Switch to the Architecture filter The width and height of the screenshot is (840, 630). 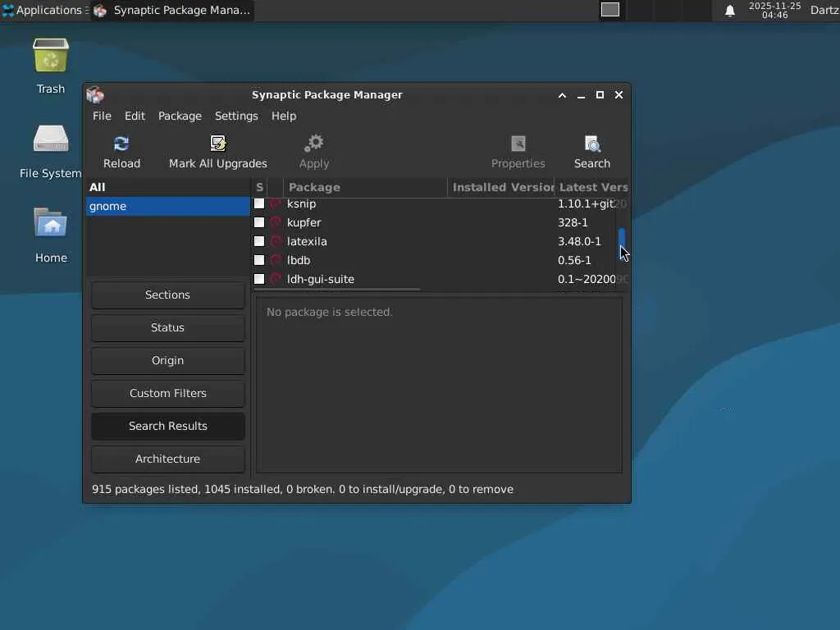point(167,459)
